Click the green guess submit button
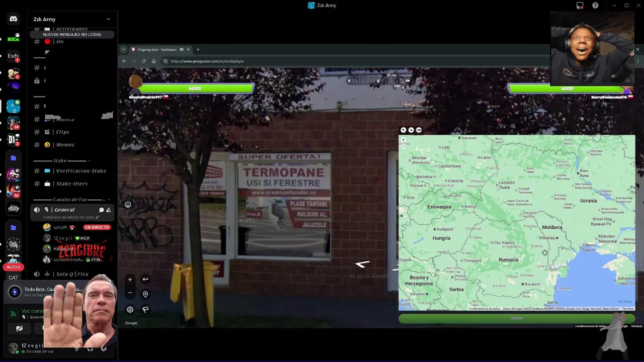 [x=517, y=318]
